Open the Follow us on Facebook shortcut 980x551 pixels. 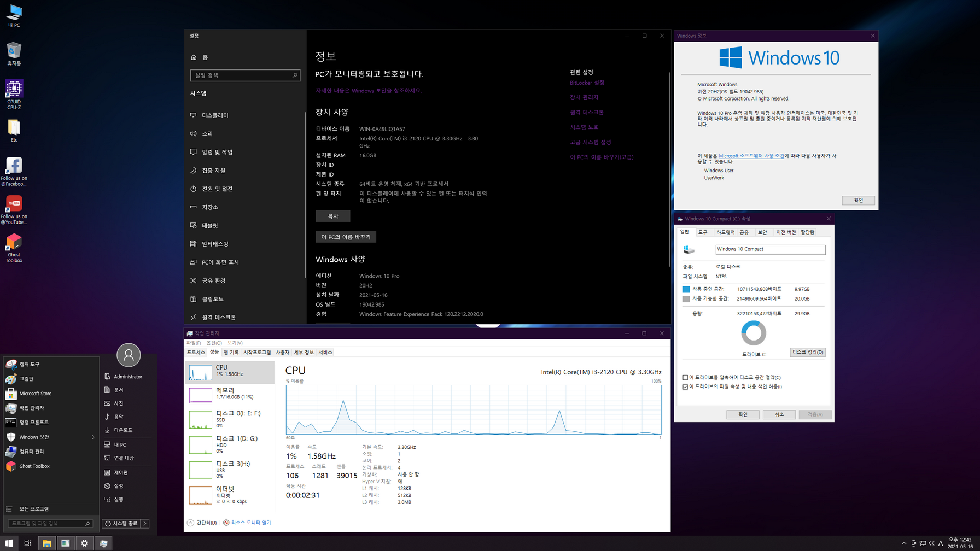pos(14,172)
